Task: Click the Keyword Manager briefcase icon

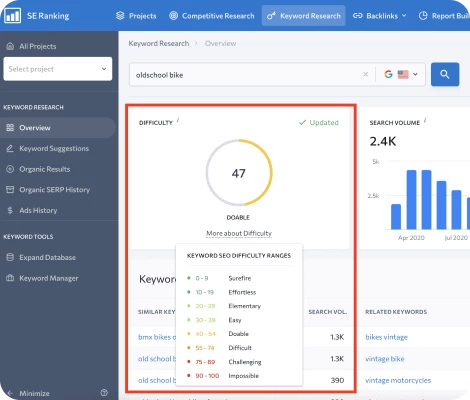Action: tap(10, 278)
